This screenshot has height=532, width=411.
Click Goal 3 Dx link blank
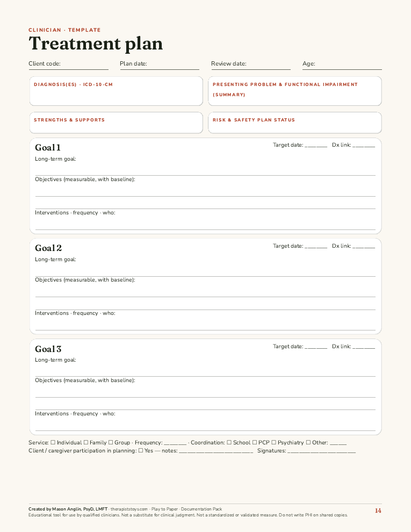pos(364,347)
